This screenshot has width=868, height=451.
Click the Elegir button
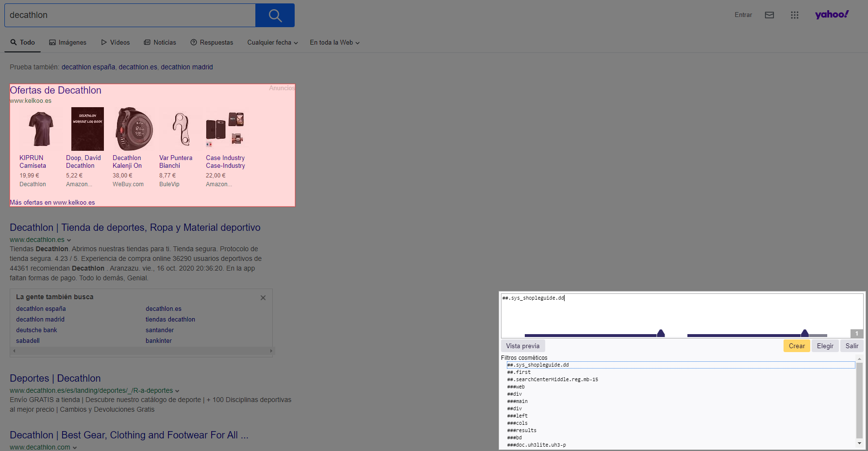(825, 346)
